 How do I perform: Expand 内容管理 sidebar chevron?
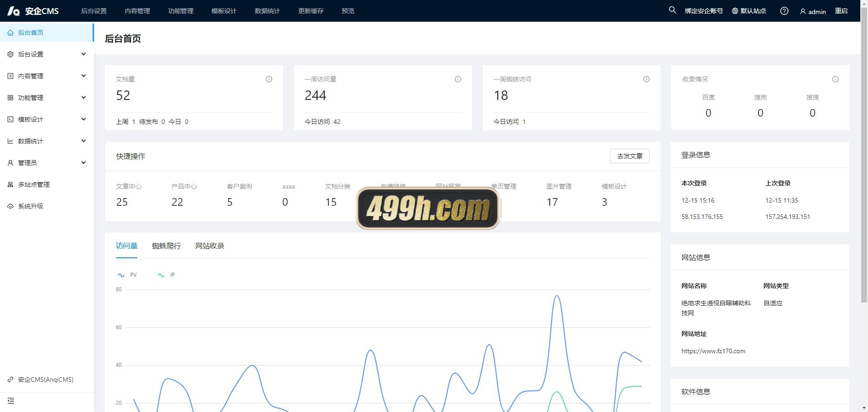coord(84,76)
